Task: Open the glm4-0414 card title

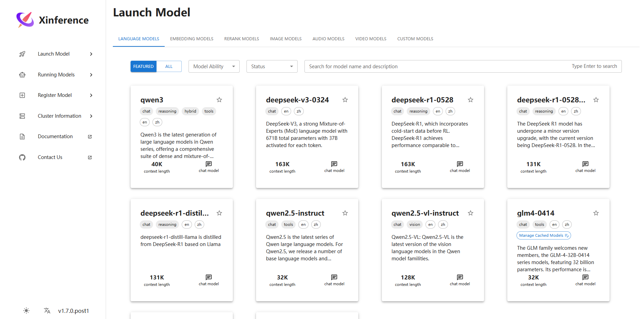Action: (x=536, y=213)
